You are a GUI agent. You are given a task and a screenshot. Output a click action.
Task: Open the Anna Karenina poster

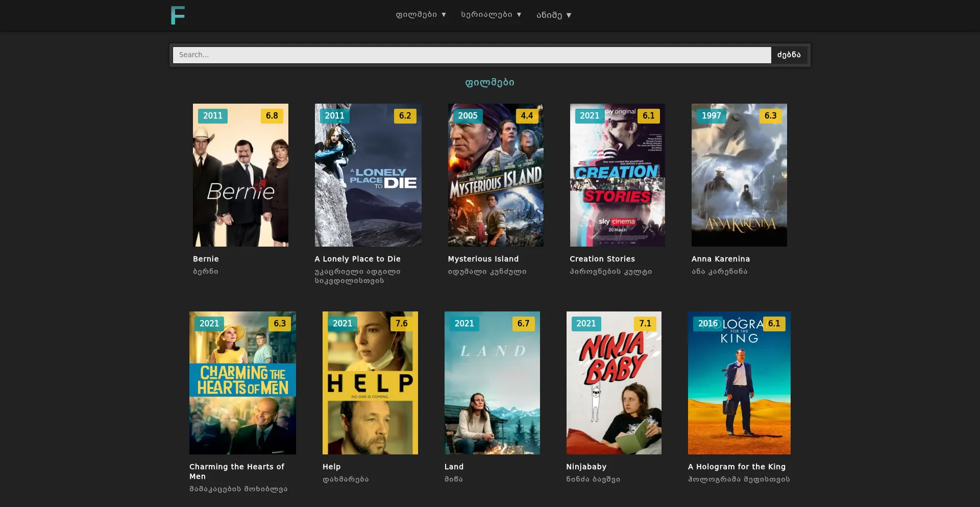[739, 175]
